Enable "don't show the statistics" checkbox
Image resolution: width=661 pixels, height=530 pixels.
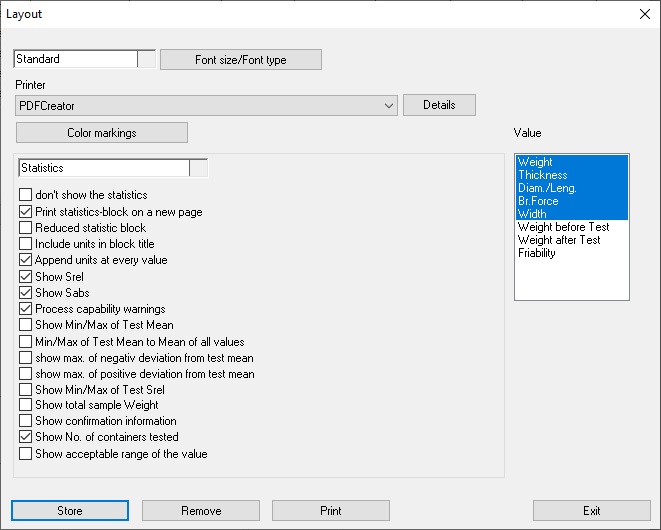(x=26, y=195)
